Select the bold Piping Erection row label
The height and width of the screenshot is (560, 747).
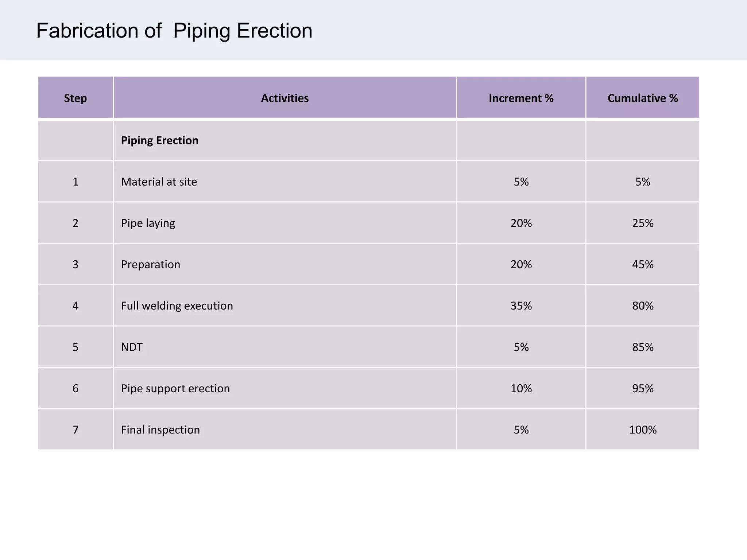160,140
